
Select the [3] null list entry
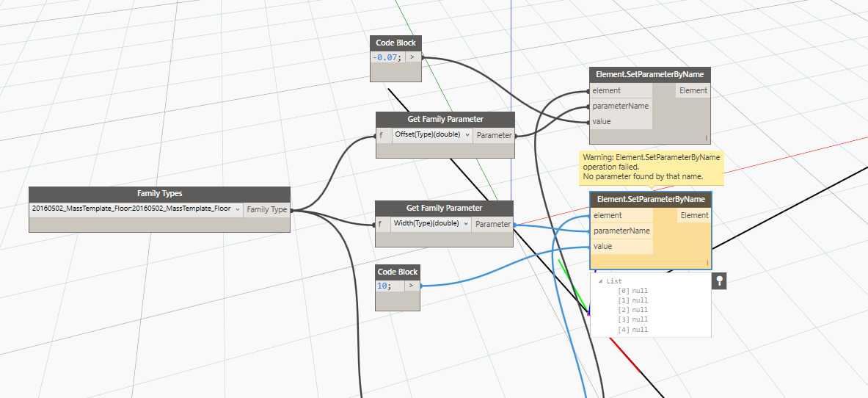click(632, 319)
